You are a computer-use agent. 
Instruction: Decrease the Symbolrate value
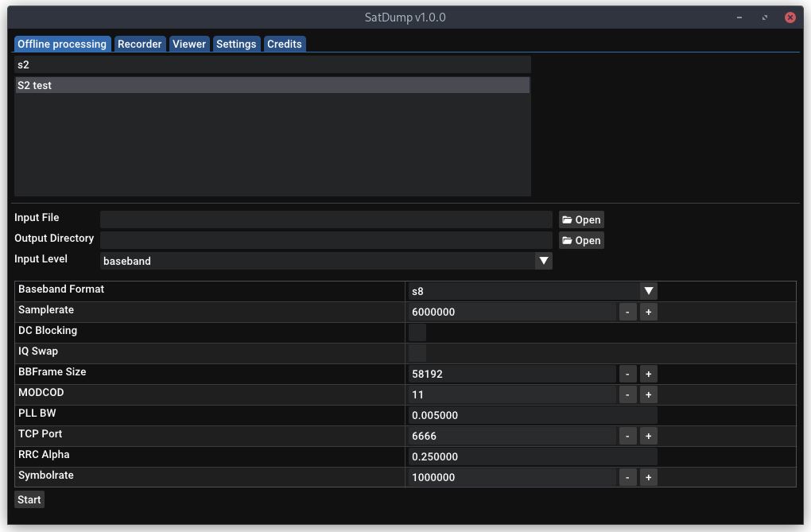627,478
